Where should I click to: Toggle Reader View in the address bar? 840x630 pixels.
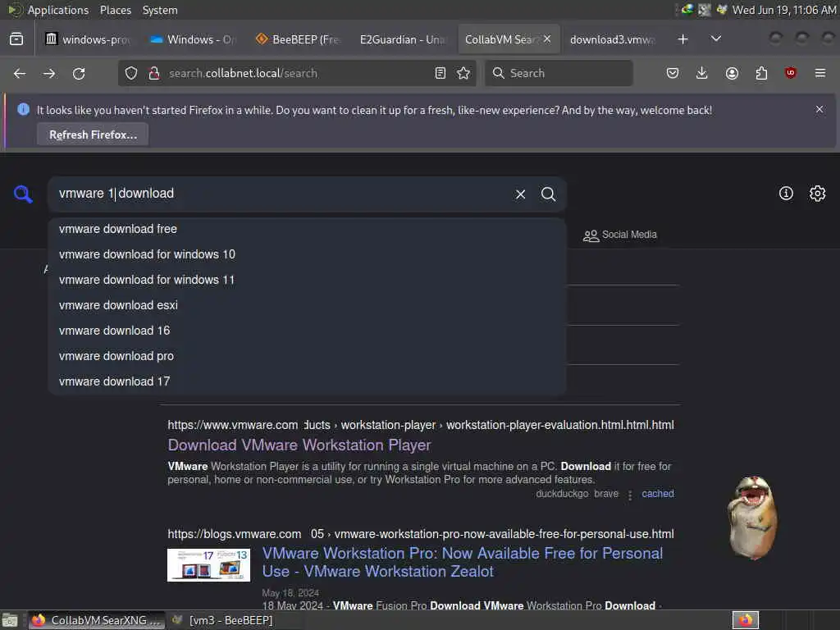click(x=441, y=73)
